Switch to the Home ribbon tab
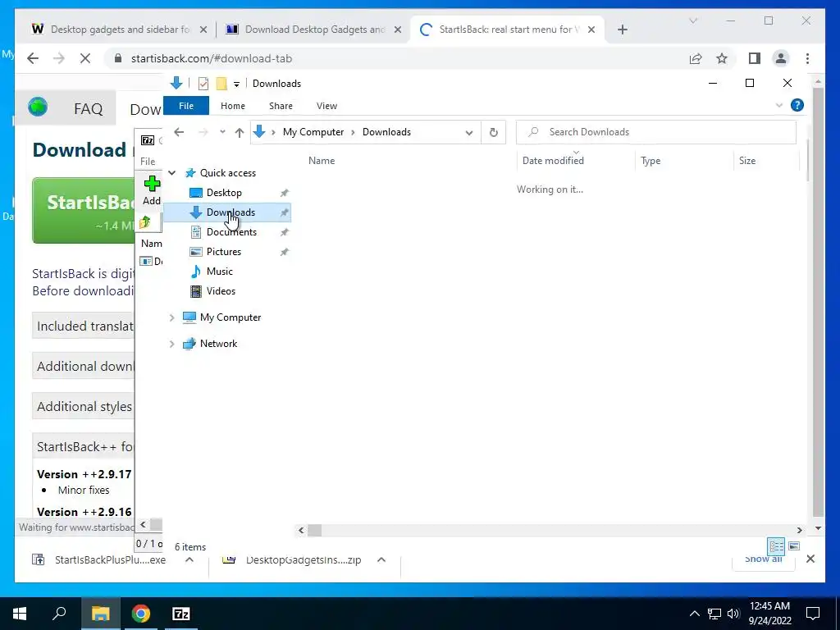Viewport: 840px width, 630px height. tap(232, 106)
